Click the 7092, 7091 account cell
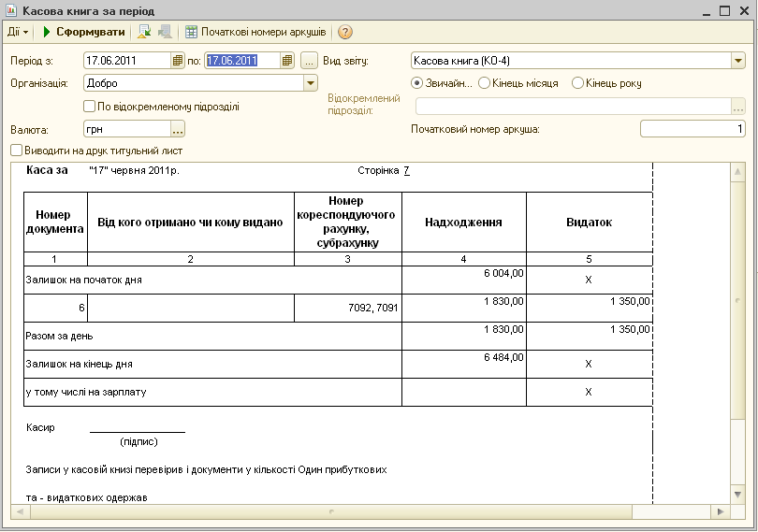758x532 pixels. [347, 309]
